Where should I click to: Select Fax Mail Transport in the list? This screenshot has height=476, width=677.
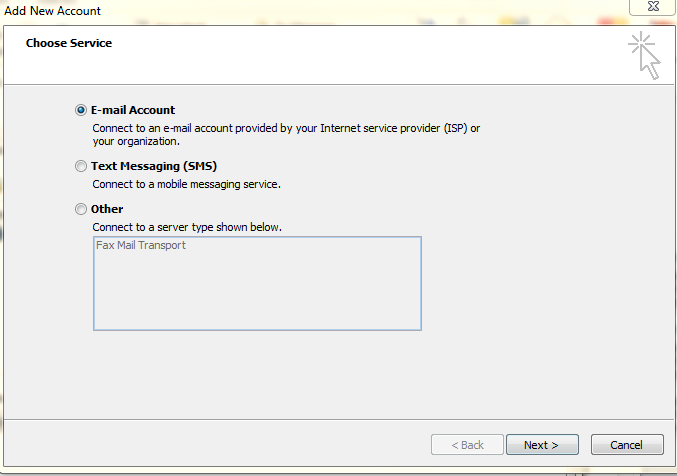pos(141,245)
